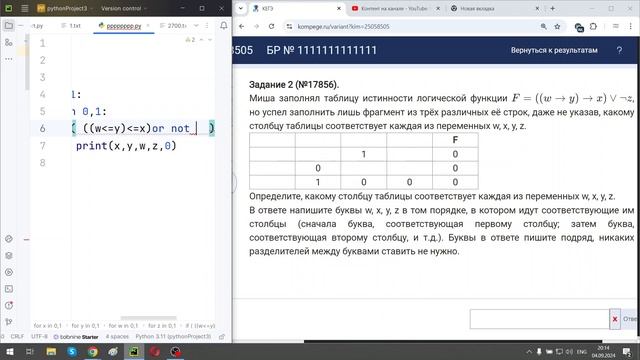Open More tool windows ellipsis in PyCharm
640x360 pixels.
tap(9, 59)
